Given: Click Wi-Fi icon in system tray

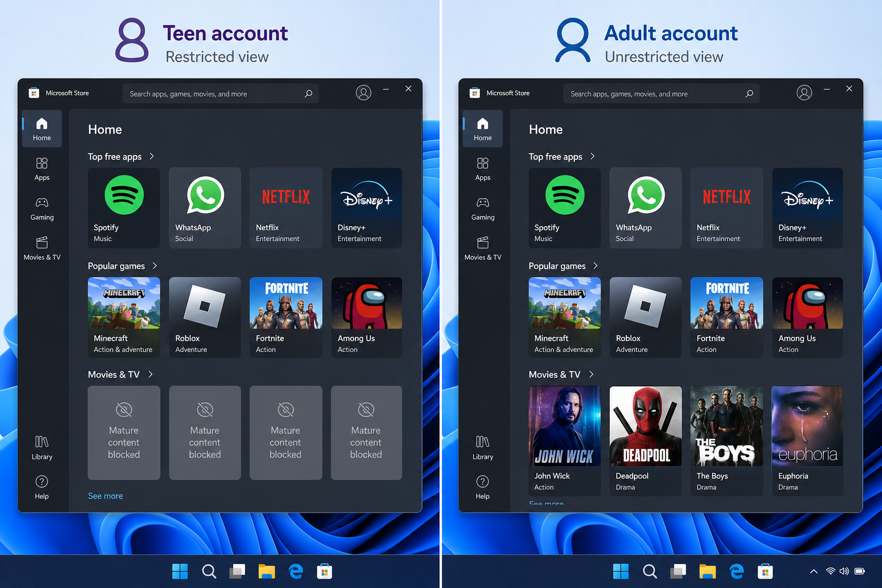Looking at the screenshot, I should point(830,571).
